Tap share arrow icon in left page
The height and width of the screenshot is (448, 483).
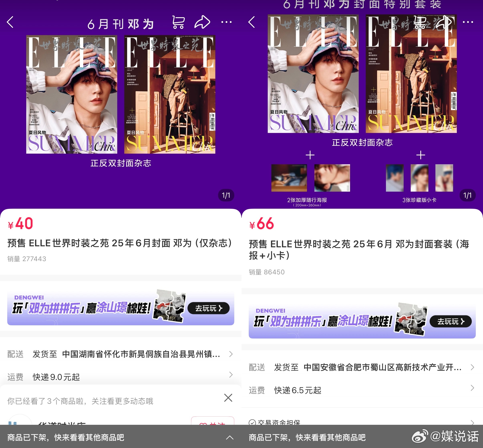203,22
